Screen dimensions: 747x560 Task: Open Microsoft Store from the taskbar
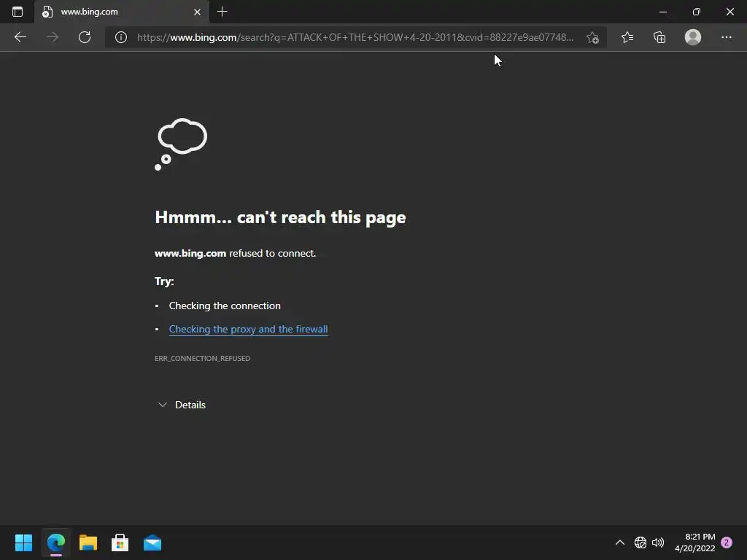coord(120,542)
